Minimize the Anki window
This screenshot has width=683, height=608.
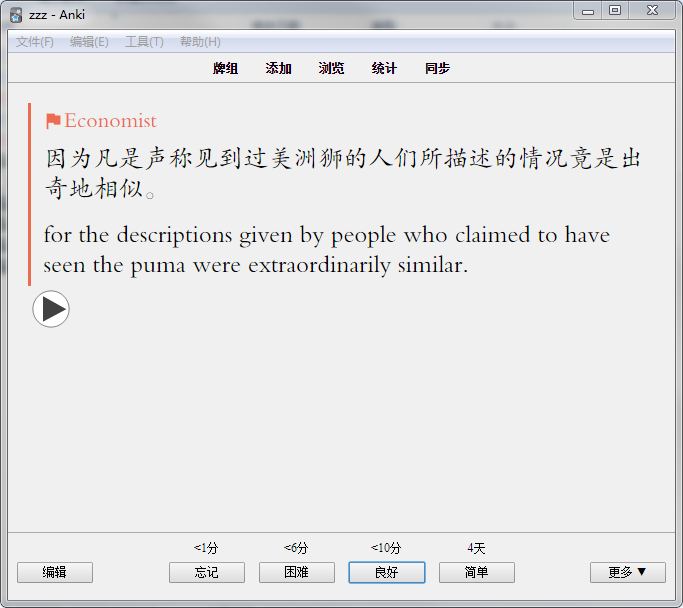pos(588,11)
